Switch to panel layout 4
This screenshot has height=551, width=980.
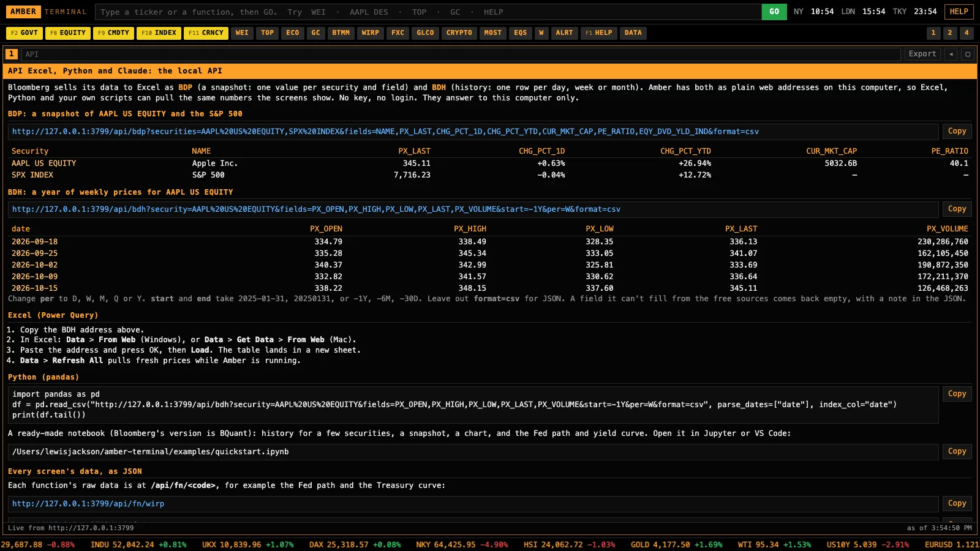click(967, 33)
